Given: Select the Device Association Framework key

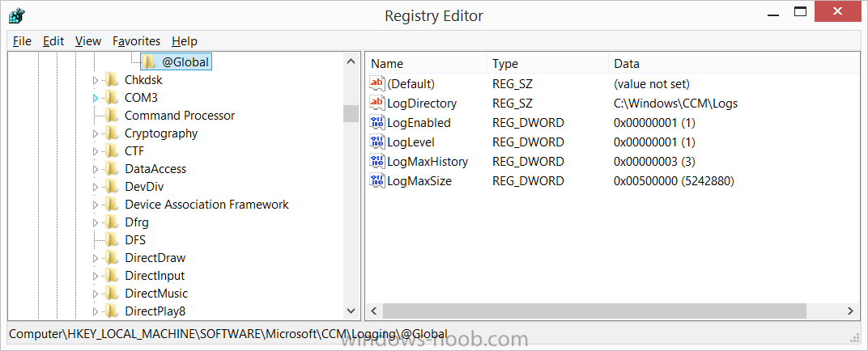Looking at the screenshot, I should [206, 205].
